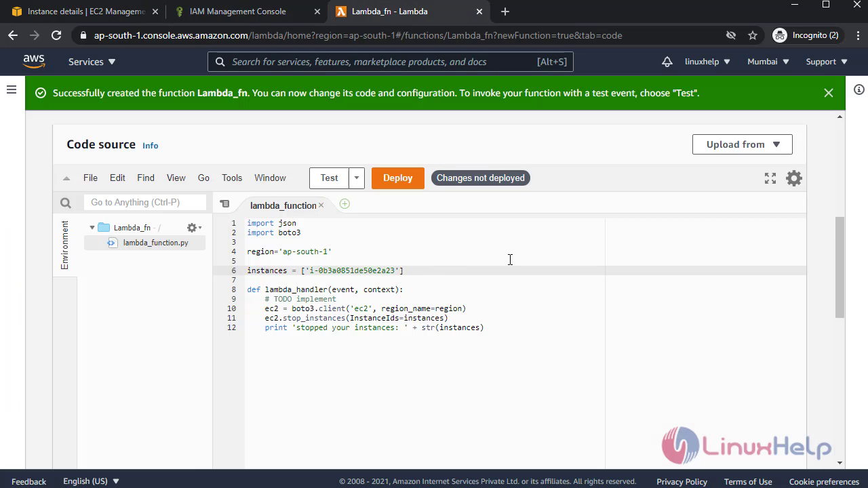Click the lock icon in address bar
Viewport: 868px width, 488px height.
pos(83,35)
